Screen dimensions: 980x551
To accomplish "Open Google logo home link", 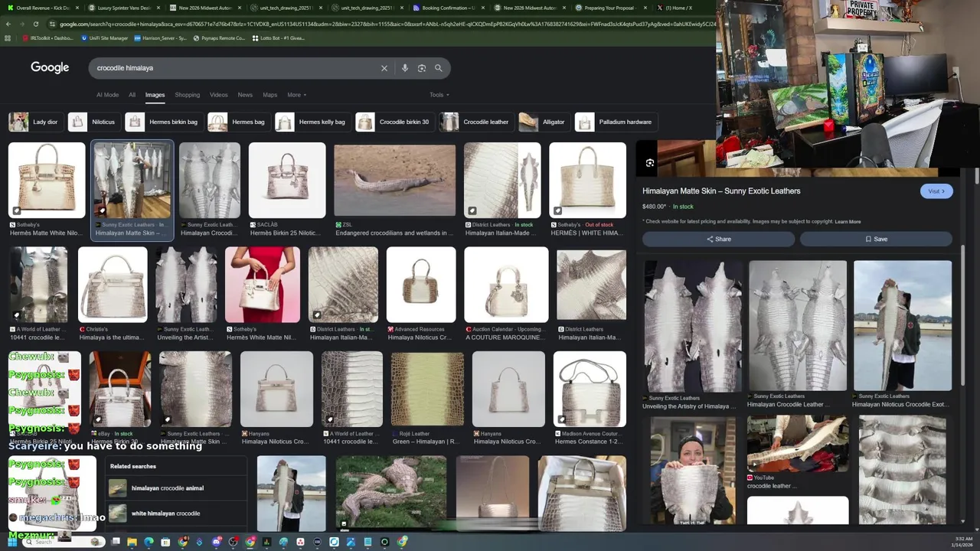I will click(50, 67).
